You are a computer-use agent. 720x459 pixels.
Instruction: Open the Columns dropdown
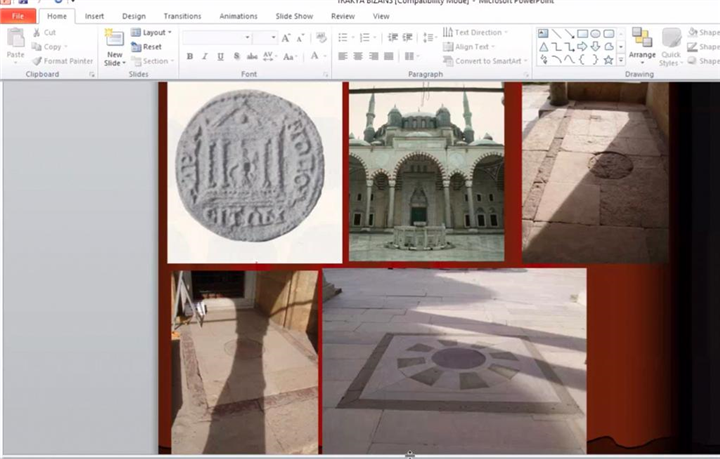(x=412, y=56)
